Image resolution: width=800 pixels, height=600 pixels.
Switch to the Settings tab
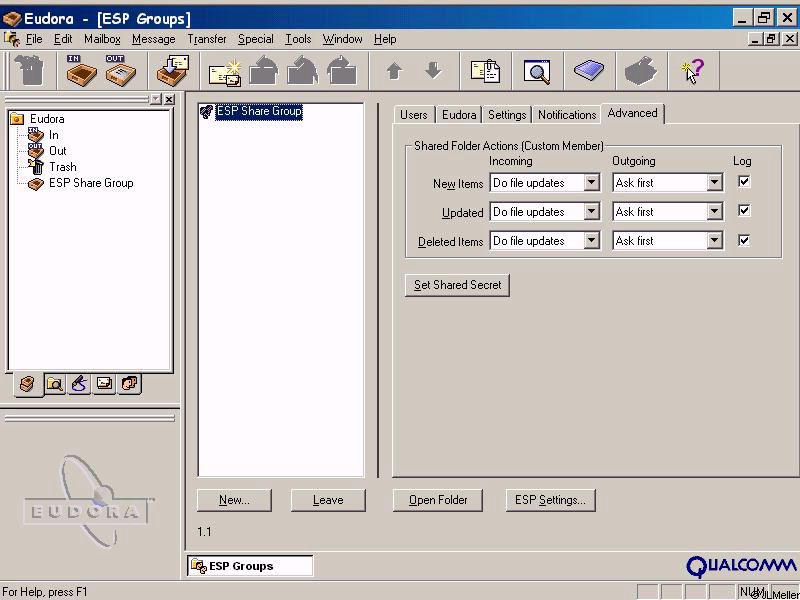pos(507,115)
